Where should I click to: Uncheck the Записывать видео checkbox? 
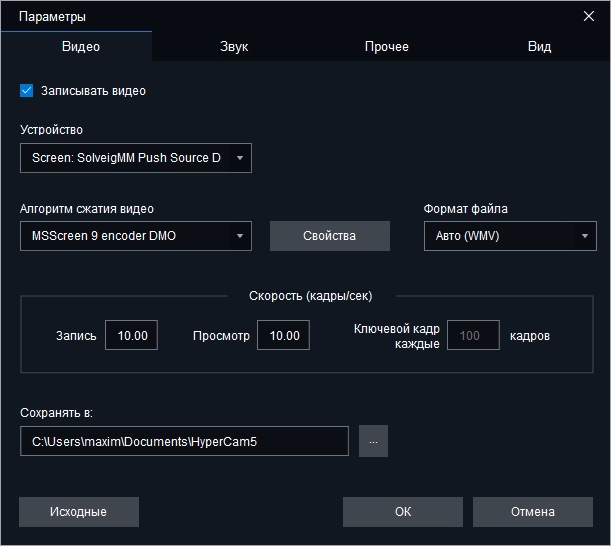coord(26,91)
